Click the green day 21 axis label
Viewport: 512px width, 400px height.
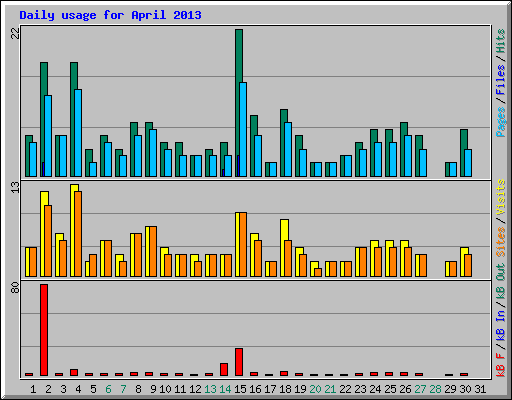[330, 389]
